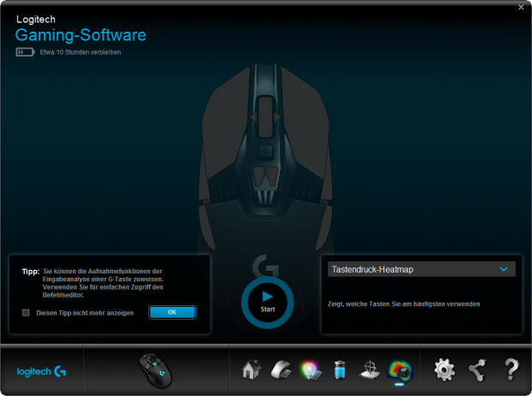532x396 pixels.
Task: Click wheel tilt right arrow on mouse
Action: pos(278,117)
